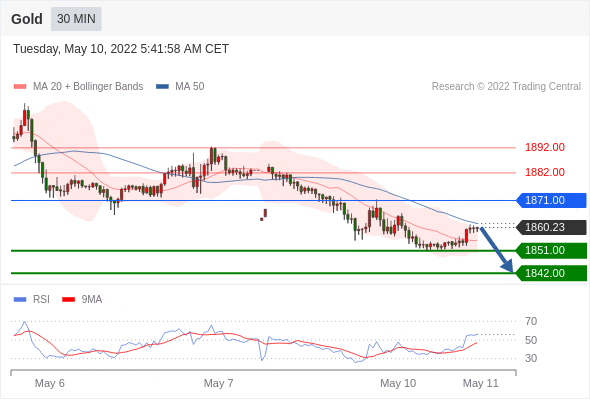
Task: Click the red 9MA color swatch
Action: 68,300
